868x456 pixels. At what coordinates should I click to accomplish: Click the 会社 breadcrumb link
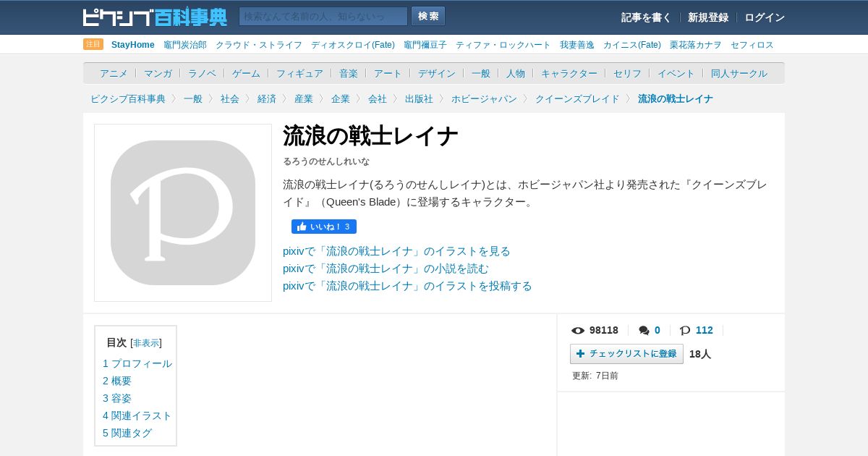[x=378, y=98]
